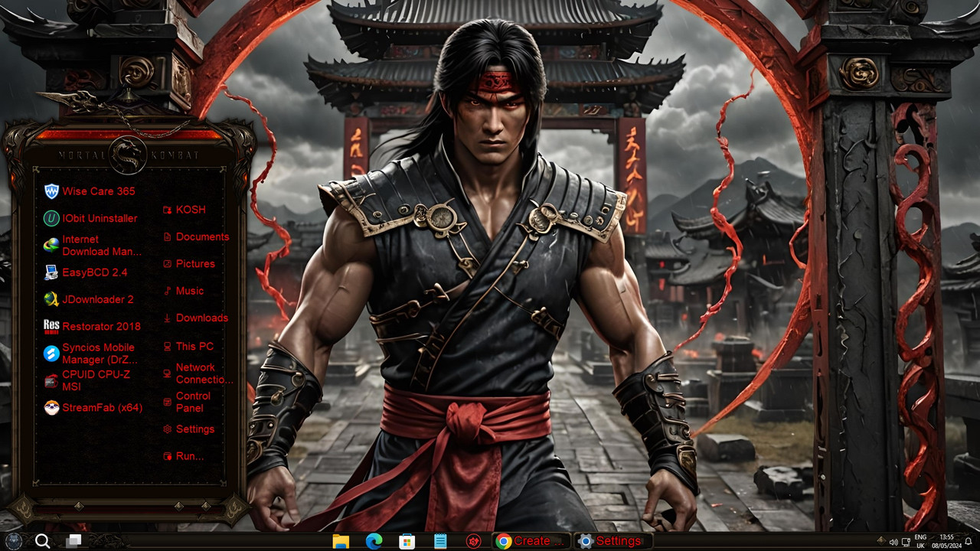This screenshot has height=551, width=980.
Task: Launch CPUID CPU-Z MSI
Action: tap(87, 380)
